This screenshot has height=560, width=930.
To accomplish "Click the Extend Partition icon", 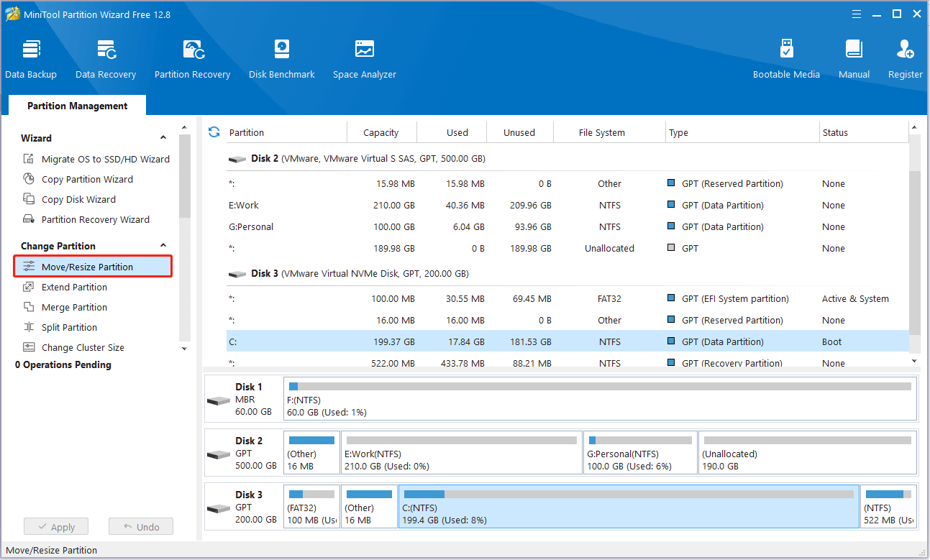I will pyautogui.click(x=29, y=287).
